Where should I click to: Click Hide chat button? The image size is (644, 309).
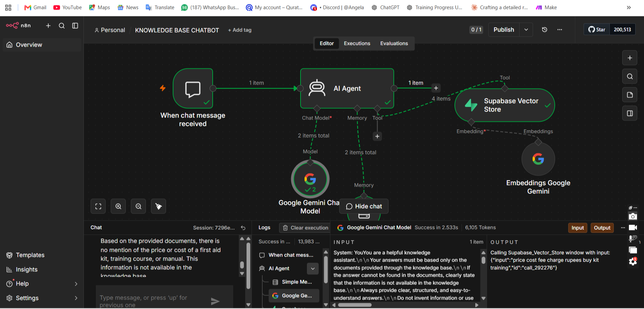(364, 206)
